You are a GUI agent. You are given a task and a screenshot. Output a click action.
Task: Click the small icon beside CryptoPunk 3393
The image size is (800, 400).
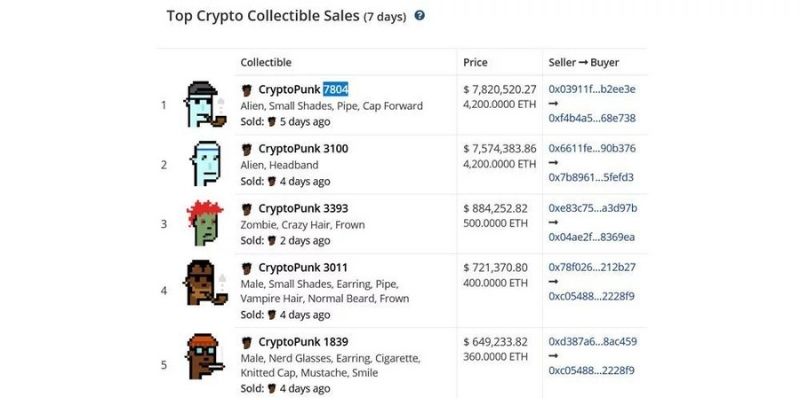[247, 208]
